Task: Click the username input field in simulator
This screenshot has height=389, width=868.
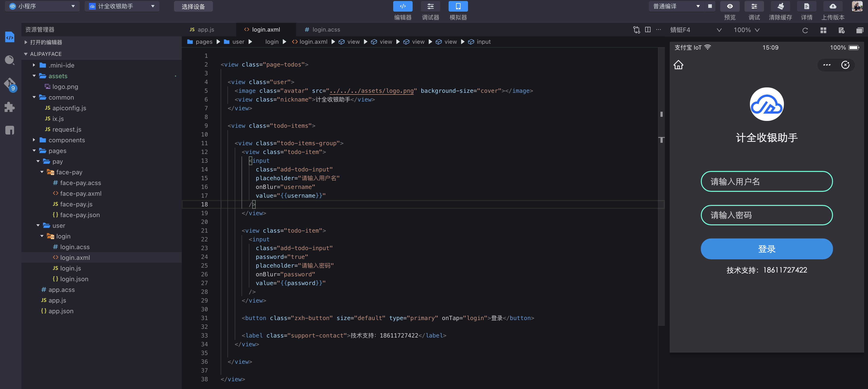Action: click(x=767, y=182)
